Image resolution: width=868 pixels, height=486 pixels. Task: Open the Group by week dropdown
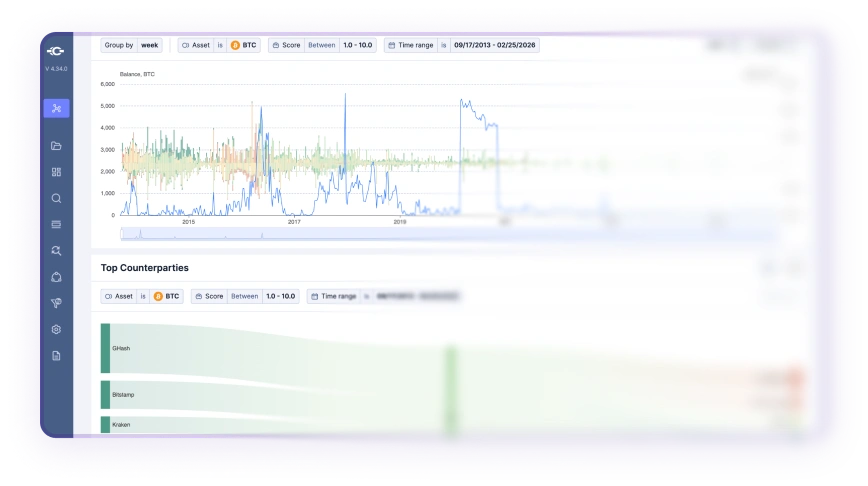[131, 45]
